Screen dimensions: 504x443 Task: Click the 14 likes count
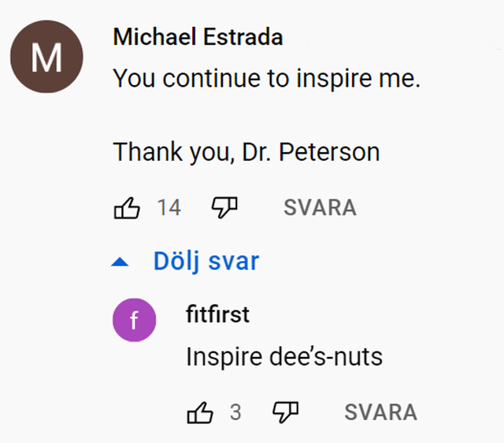(169, 208)
